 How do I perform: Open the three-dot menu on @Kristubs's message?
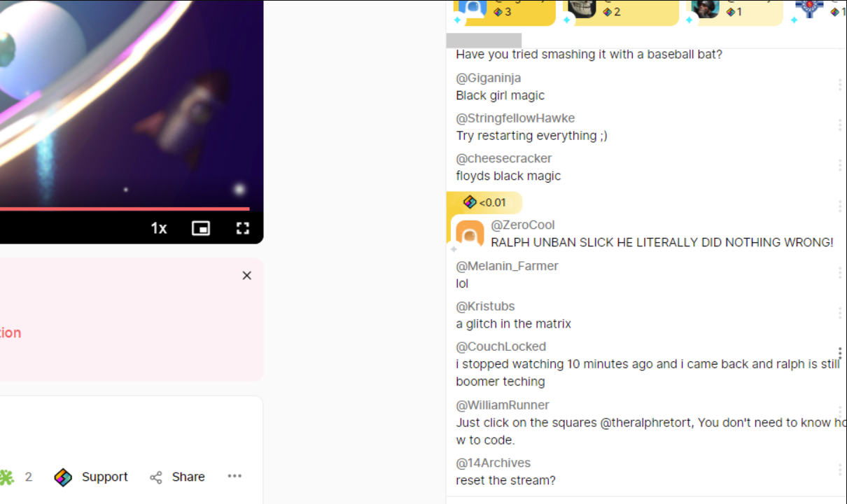tap(839, 313)
